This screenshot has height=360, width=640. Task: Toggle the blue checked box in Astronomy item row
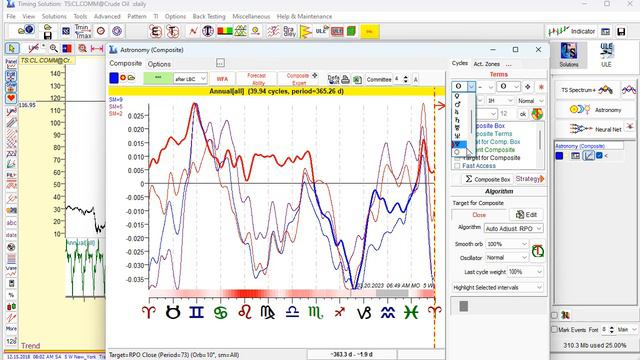tap(599, 156)
